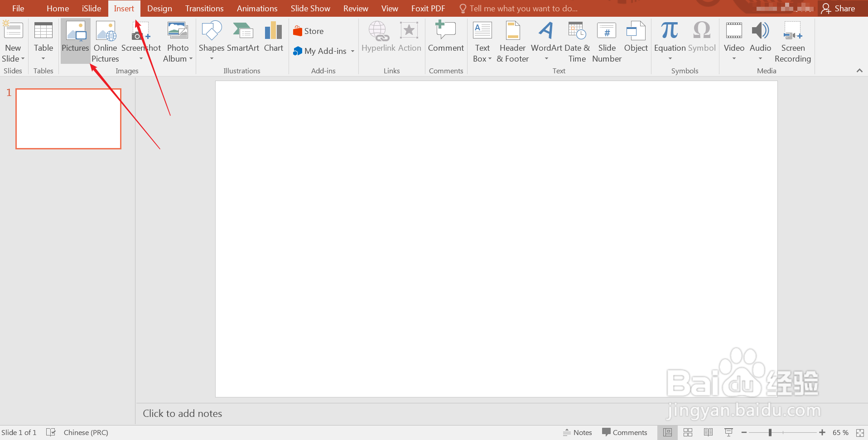Switch to Reading View
Viewport: 868px width, 440px height.
point(708,432)
